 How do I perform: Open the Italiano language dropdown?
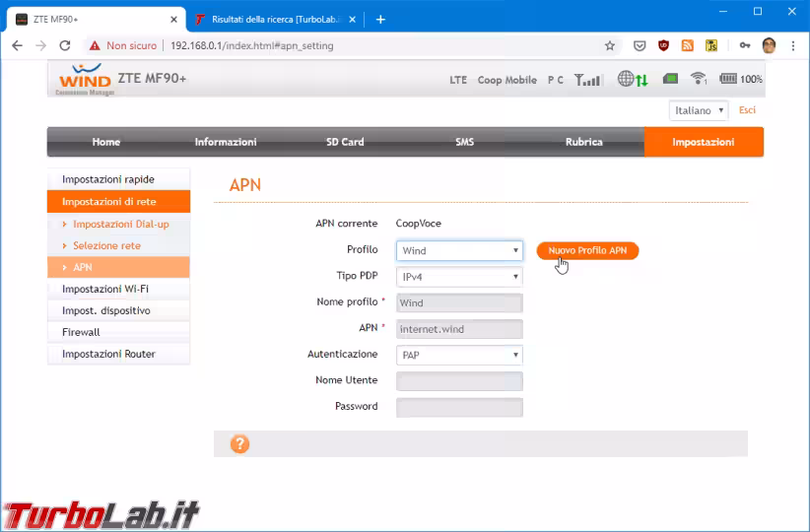(x=699, y=110)
